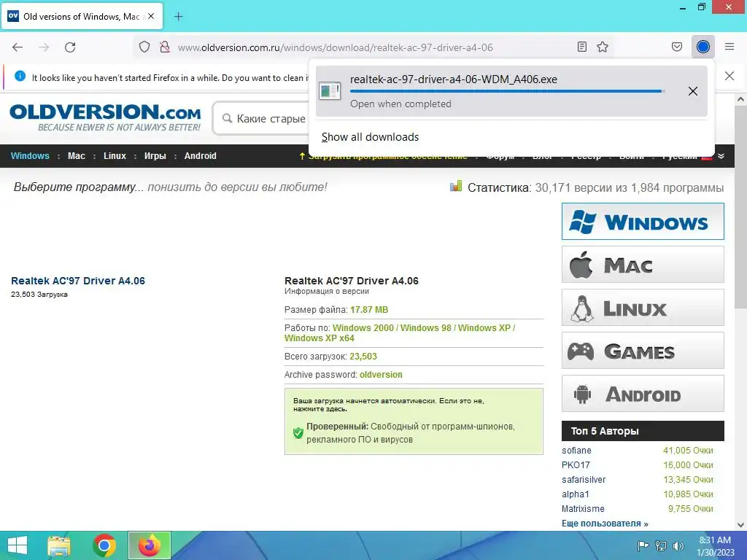Launch Google Chrome from the taskbar
This screenshot has width=747, height=560.
coord(104,545)
